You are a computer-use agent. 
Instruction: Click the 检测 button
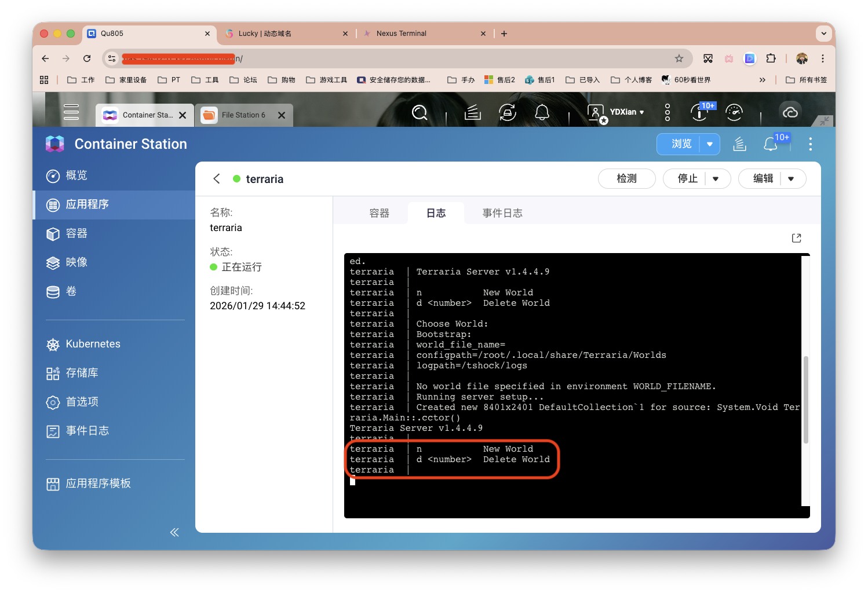pos(626,179)
